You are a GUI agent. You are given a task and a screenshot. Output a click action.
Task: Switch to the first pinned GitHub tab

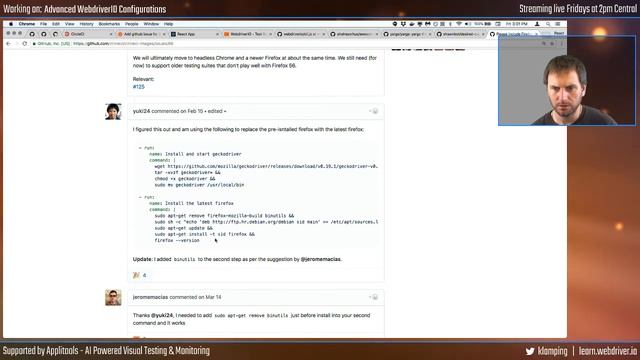tap(32, 34)
